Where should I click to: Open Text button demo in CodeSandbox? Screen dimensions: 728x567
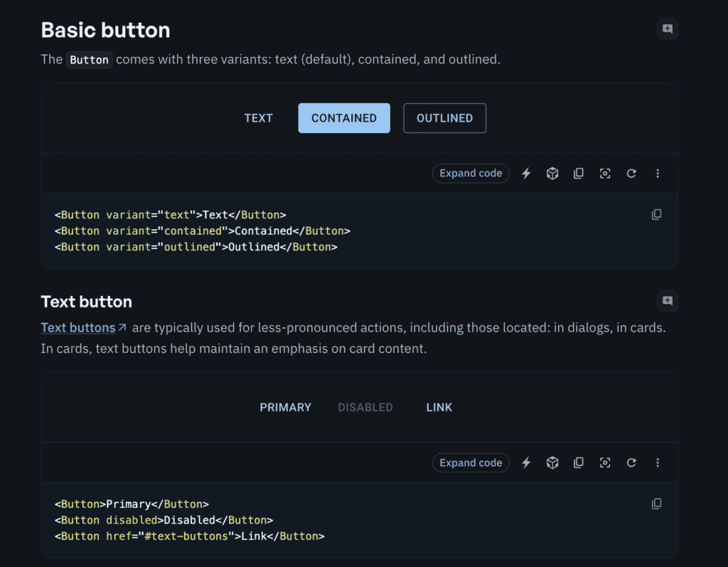tap(552, 462)
